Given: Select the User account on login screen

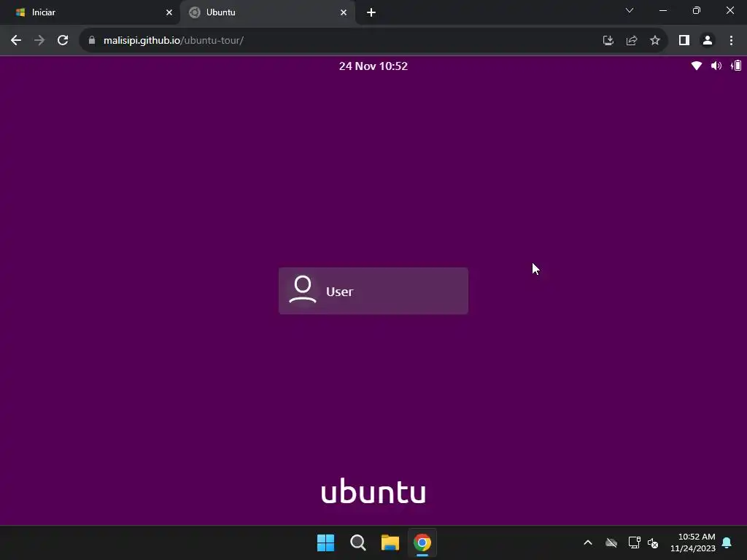Looking at the screenshot, I should point(373,291).
